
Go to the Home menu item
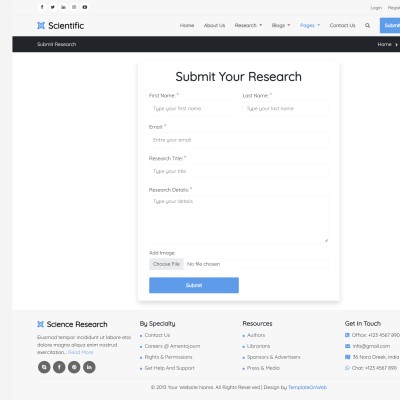[x=187, y=25]
